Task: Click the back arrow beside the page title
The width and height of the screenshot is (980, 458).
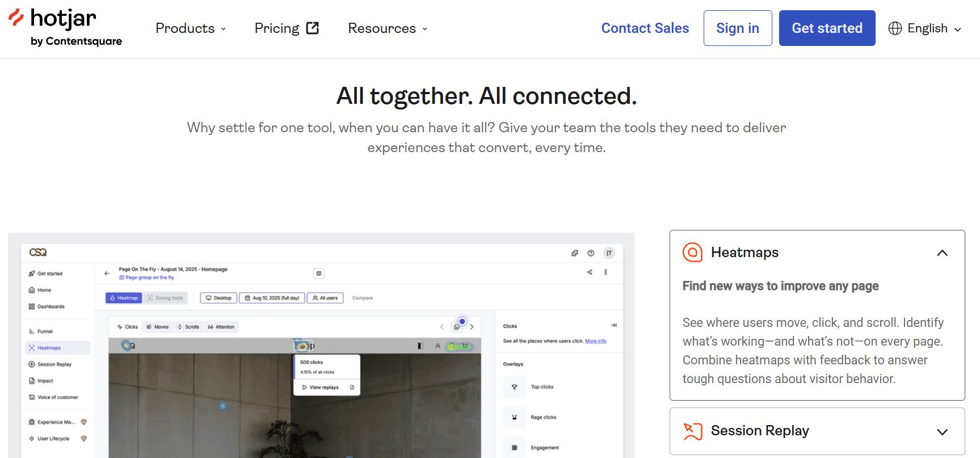Action: point(107,273)
